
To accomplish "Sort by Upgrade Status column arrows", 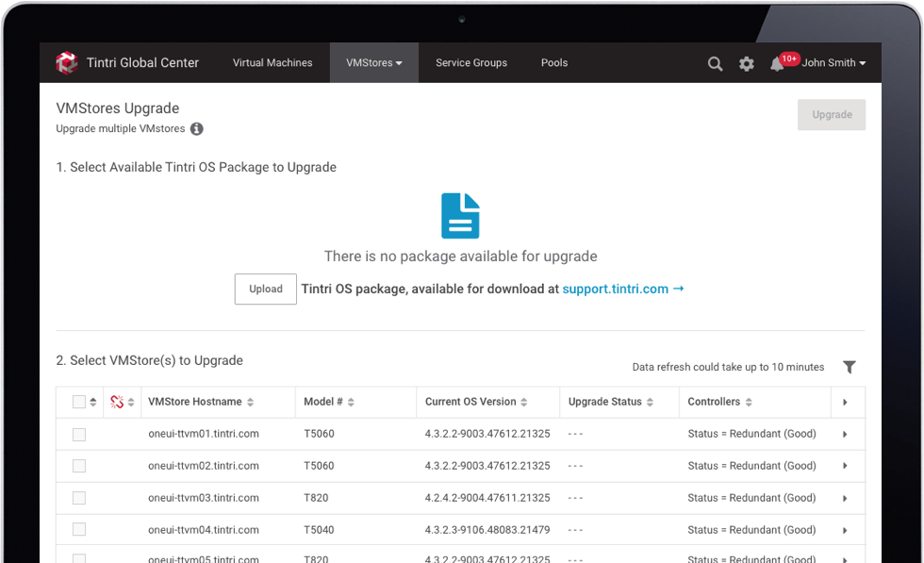I will pyautogui.click(x=650, y=402).
